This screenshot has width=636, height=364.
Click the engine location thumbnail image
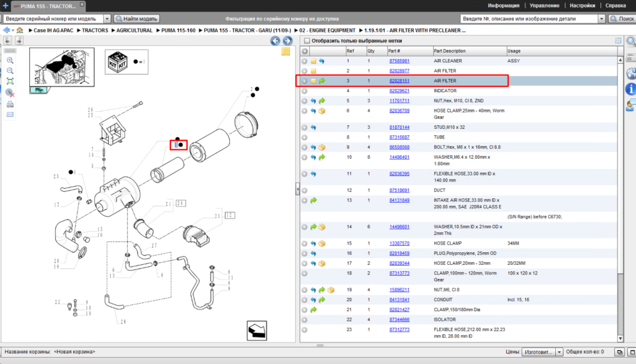tap(62, 67)
